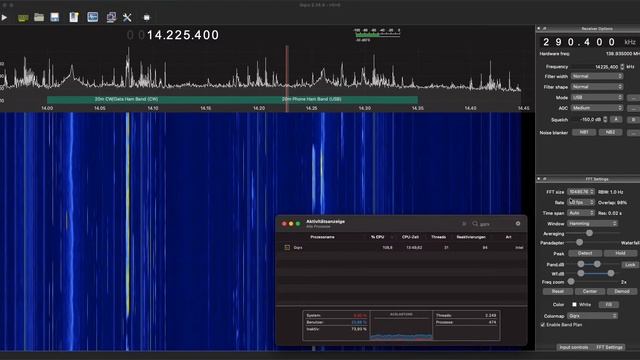The image size is (640, 360).
Task: Click Gqrx process icon in Activity Monitor
Action: pos(287,247)
